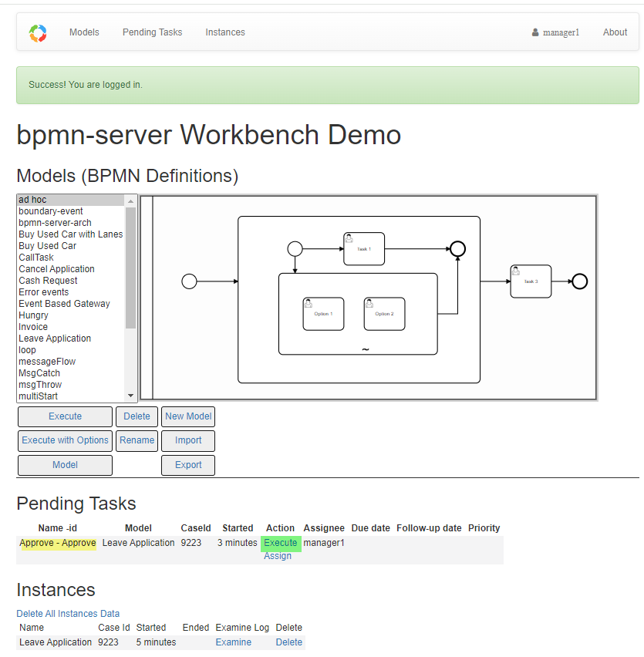Open Pending Tasks from the navigation bar
The width and height of the screenshot is (644, 657).
(x=152, y=32)
